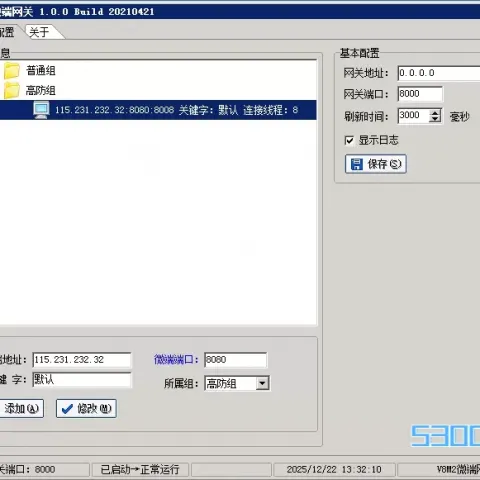
Task: Click the 网关地址 input field
Action: [439, 73]
